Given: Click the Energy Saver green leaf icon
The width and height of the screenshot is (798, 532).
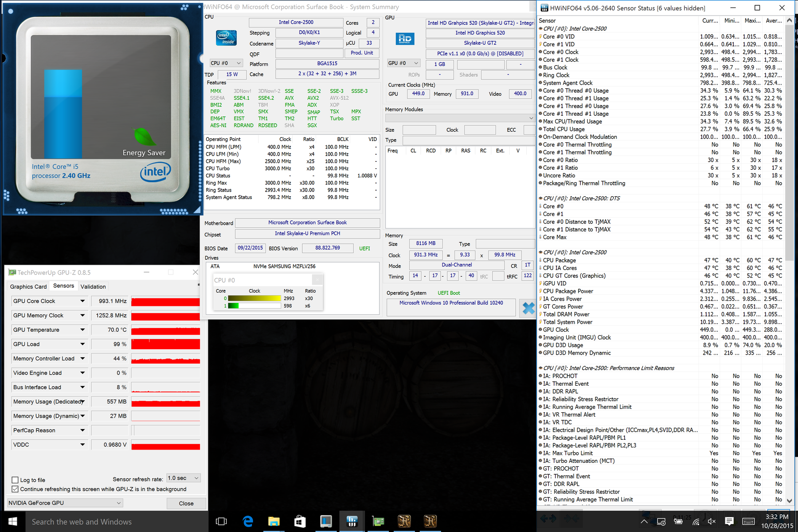Looking at the screenshot, I should [x=144, y=137].
